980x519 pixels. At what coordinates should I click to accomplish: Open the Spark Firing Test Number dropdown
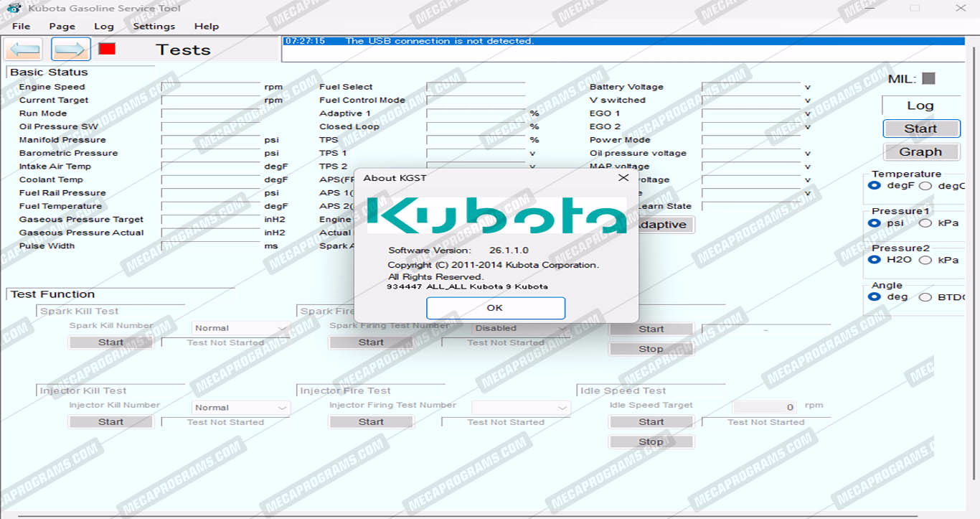pos(521,328)
